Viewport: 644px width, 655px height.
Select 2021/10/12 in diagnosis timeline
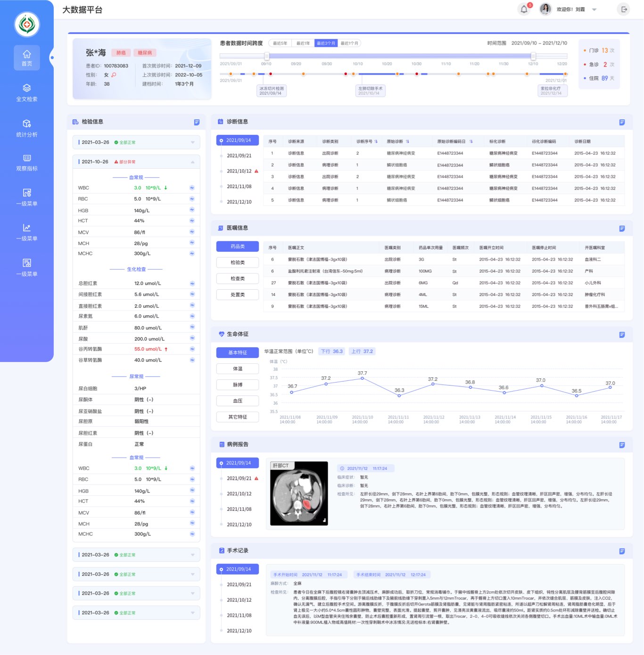pyautogui.click(x=239, y=171)
